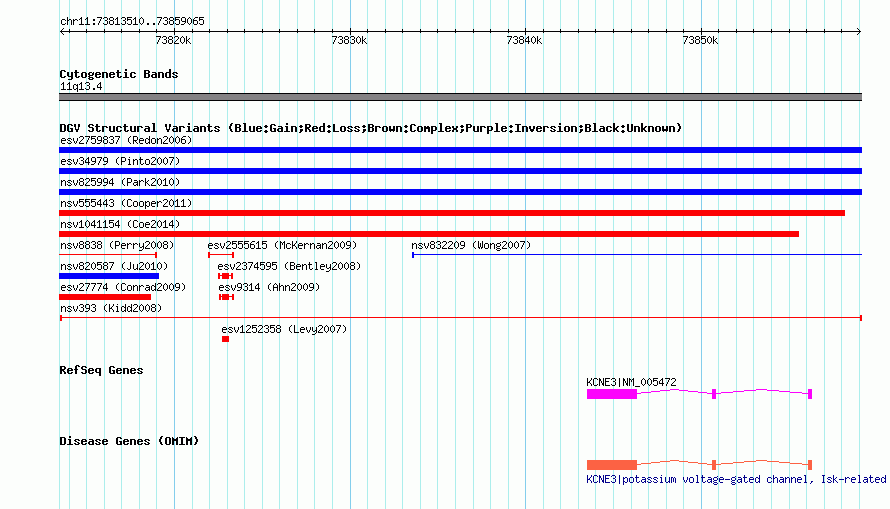Click the nsv1041154 (Coe2014) red bar
The height and width of the screenshot is (509, 890).
(429, 234)
